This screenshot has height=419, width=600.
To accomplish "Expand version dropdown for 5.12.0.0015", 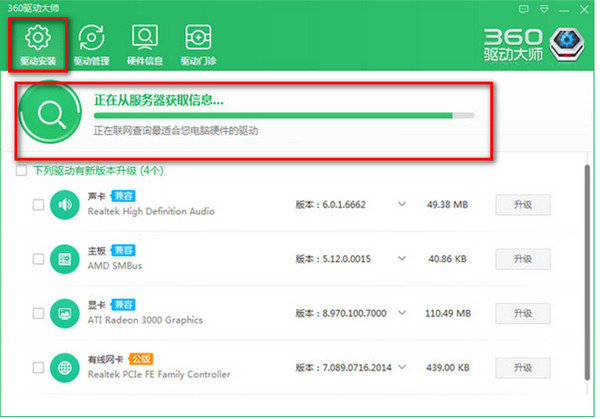I will (x=402, y=259).
